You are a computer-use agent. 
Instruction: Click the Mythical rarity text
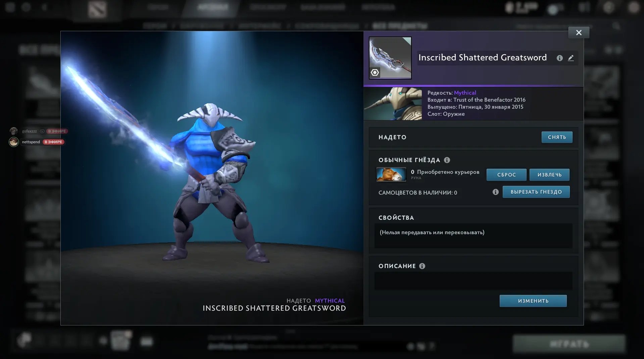tap(465, 93)
